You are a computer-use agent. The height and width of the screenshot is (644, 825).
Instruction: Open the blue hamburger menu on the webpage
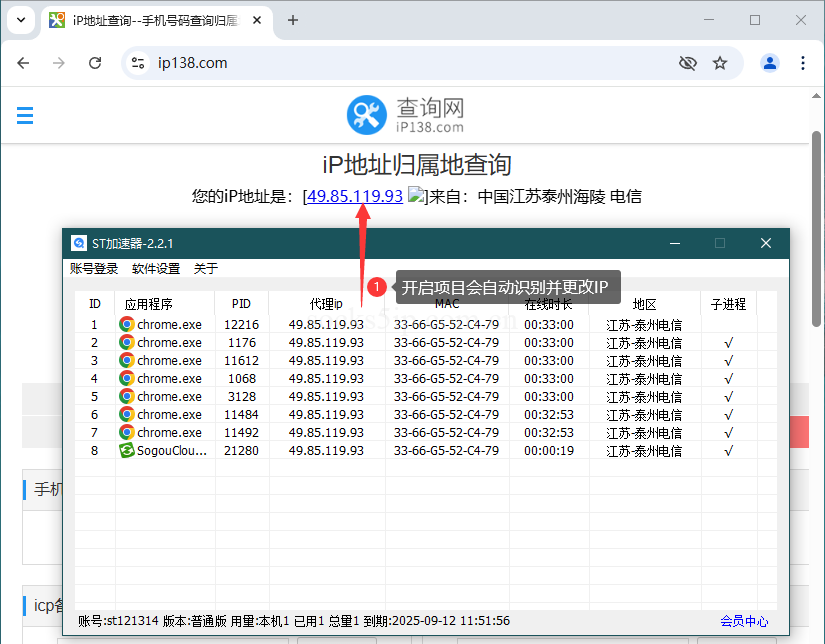[25, 115]
